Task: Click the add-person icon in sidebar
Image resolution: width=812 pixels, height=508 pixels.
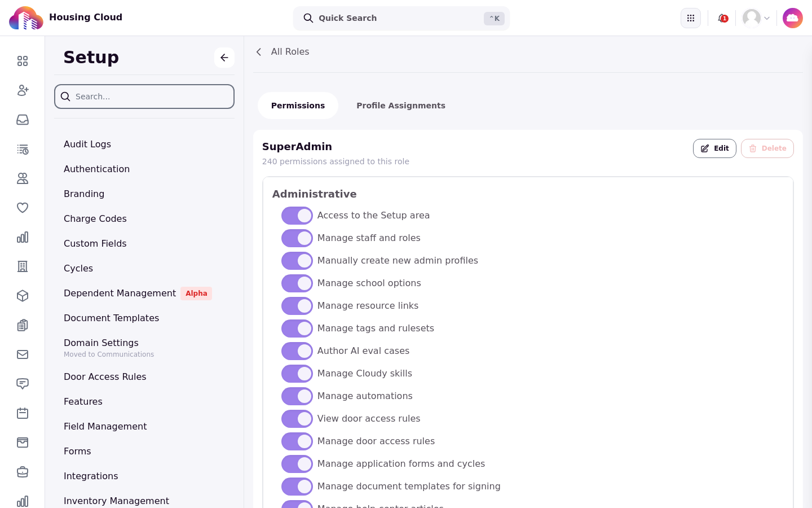Action: pyautogui.click(x=23, y=90)
